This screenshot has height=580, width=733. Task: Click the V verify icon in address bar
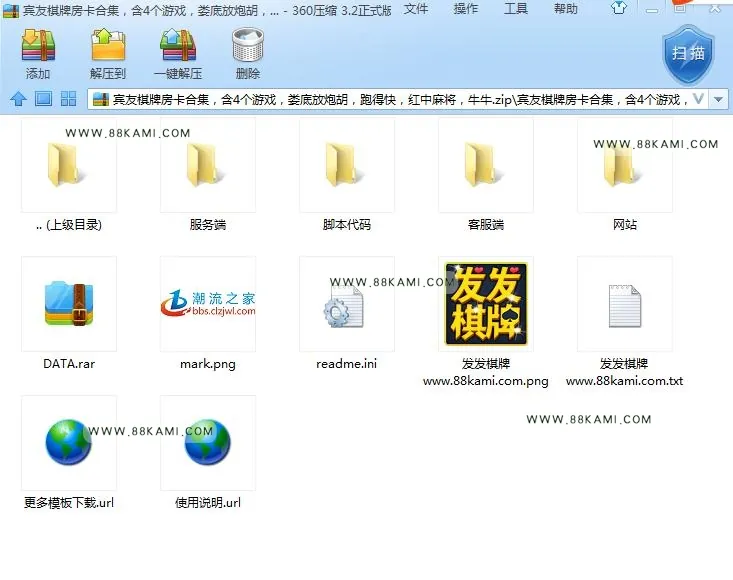click(x=698, y=99)
